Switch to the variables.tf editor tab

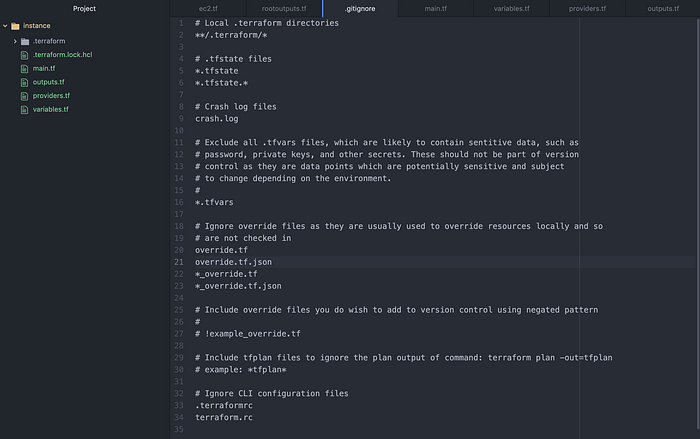512,8
